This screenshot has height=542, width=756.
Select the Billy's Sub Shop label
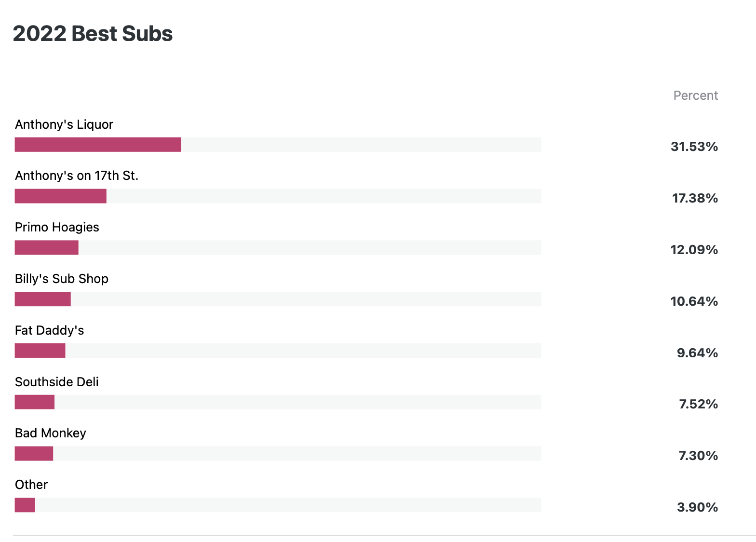coord(62,279)
